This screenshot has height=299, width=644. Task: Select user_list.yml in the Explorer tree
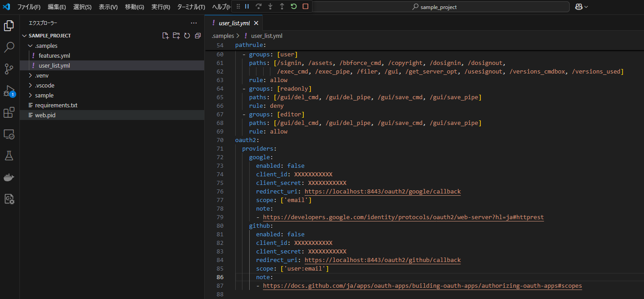(54, 65)
